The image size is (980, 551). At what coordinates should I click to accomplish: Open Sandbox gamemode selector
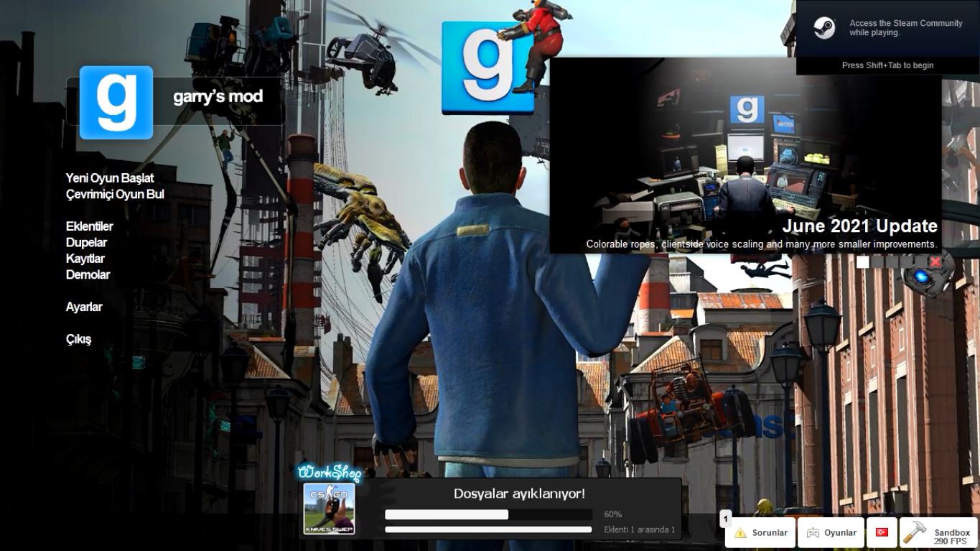[x=938, y=532]
